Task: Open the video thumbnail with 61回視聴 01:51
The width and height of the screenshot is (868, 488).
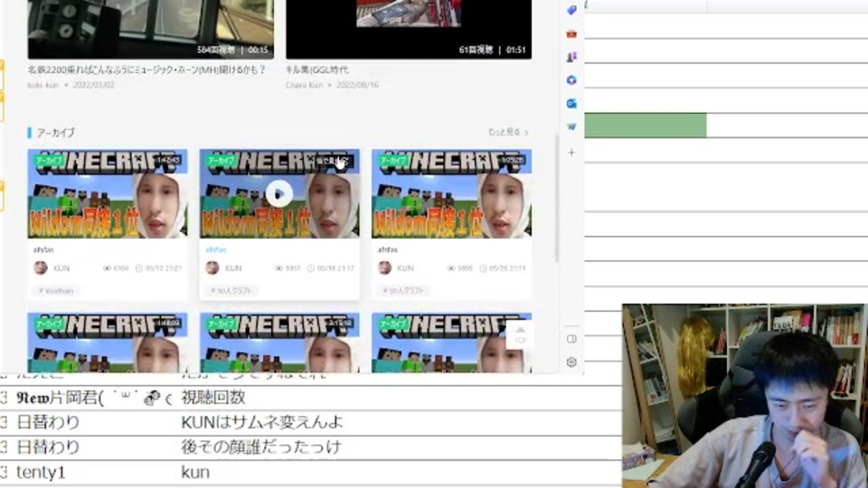Action: coord(409,29)
